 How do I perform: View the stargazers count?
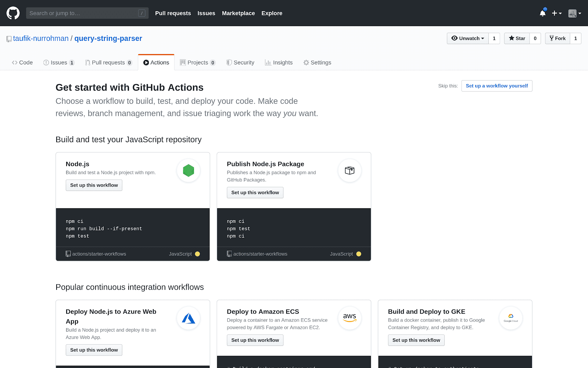(x=535, y=38)
